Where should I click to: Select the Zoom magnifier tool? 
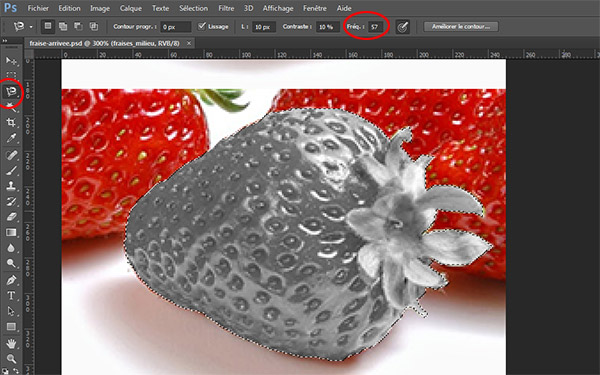(11, 359)
